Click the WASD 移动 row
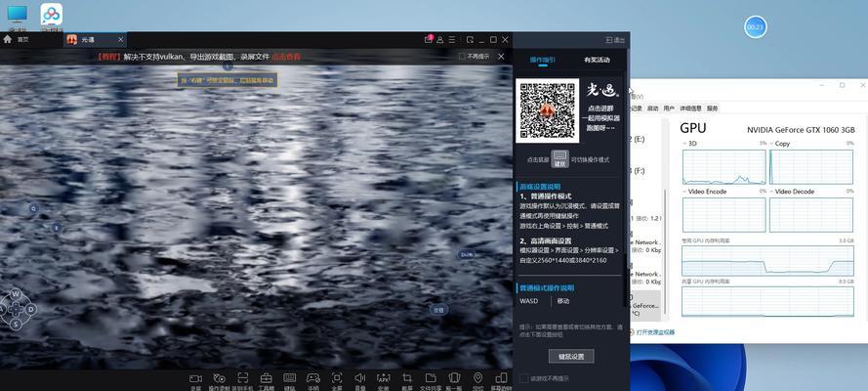868x391 pixels. (x=570, y=301)
